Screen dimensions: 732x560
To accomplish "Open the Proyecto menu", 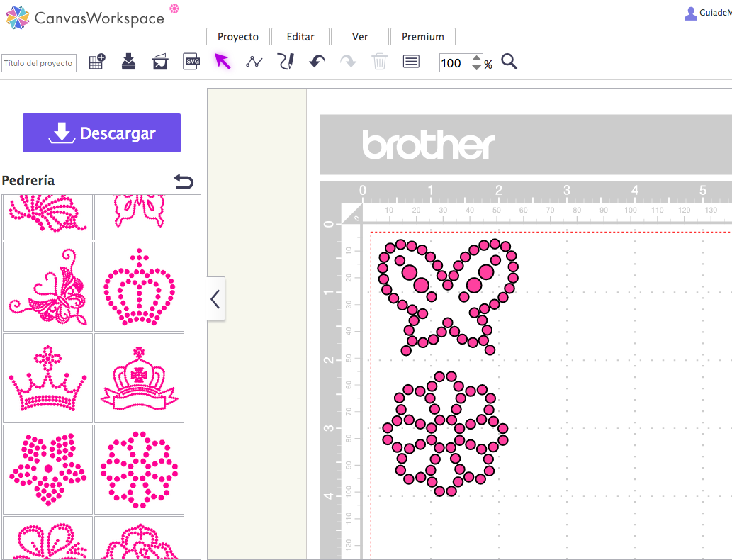I will 238,36.
